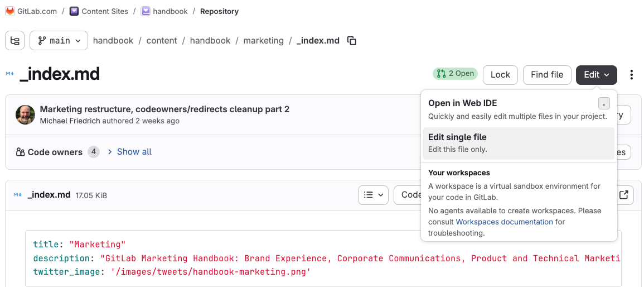This screenshot has height=287, width=644.
Task: Click the Markdown icon beside the _index.md title
Action: [10, 74]
